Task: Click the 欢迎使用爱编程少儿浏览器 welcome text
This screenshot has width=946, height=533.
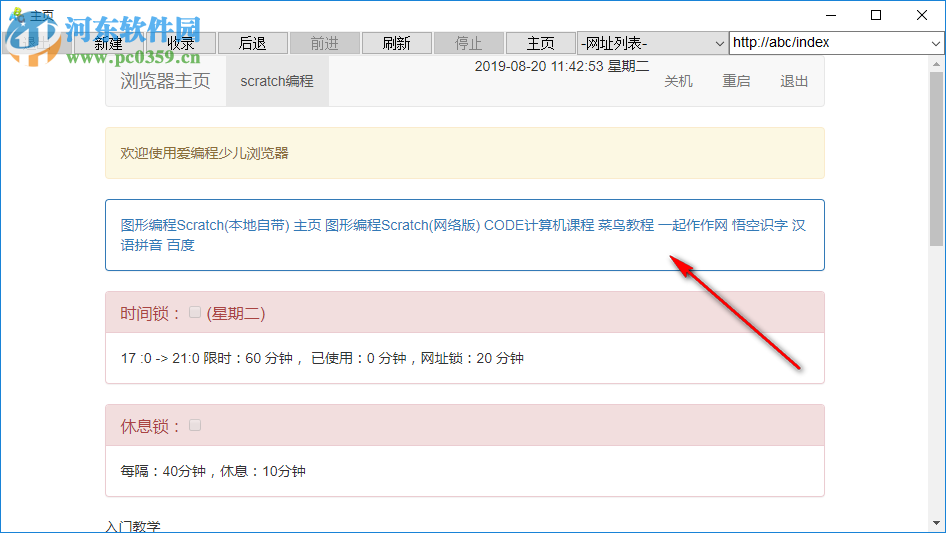Action: (205, 153)
